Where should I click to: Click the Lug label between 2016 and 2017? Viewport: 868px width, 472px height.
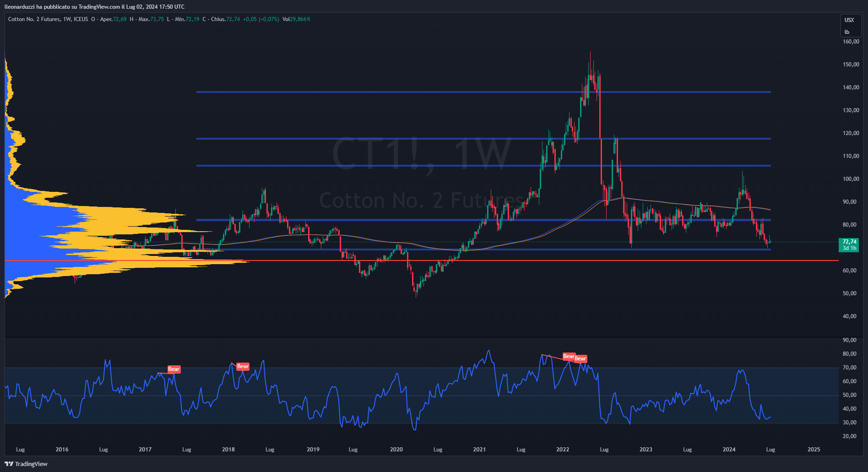point(103,450)
